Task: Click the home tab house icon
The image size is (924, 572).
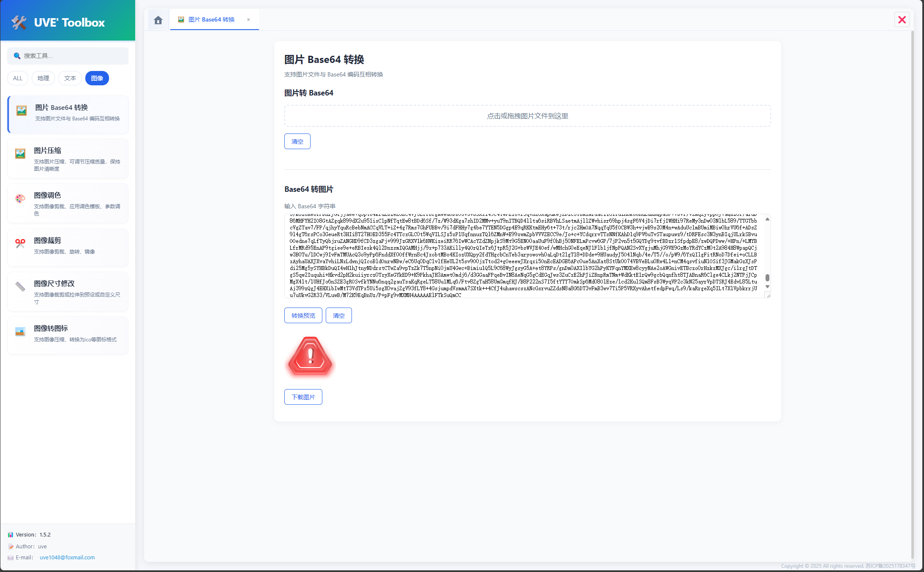Action: 158,19
